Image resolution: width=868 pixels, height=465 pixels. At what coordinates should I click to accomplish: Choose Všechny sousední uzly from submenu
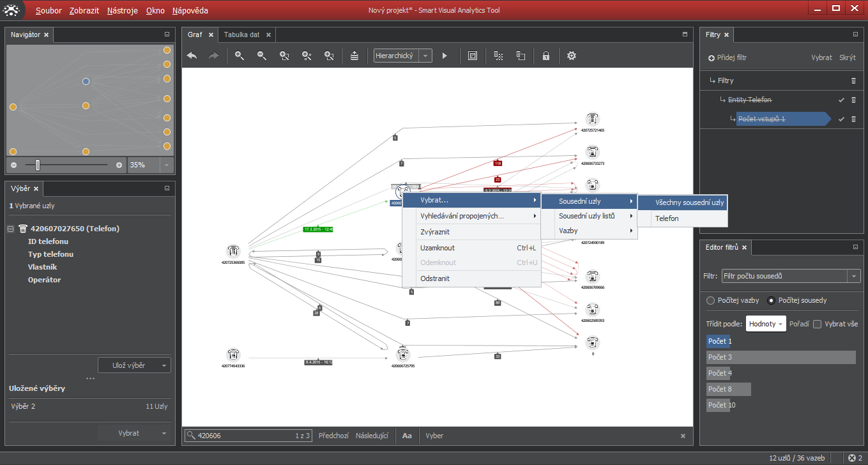[689, 202]
